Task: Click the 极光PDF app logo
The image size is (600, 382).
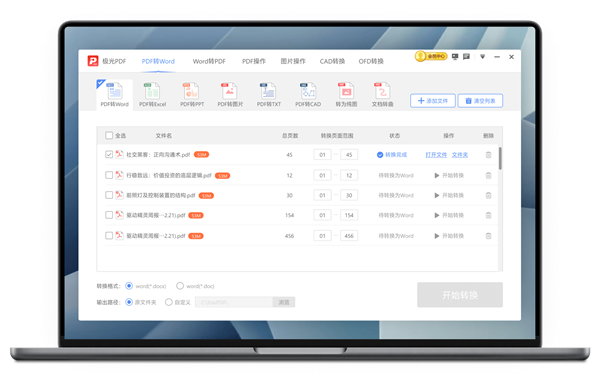Action: 93,61
